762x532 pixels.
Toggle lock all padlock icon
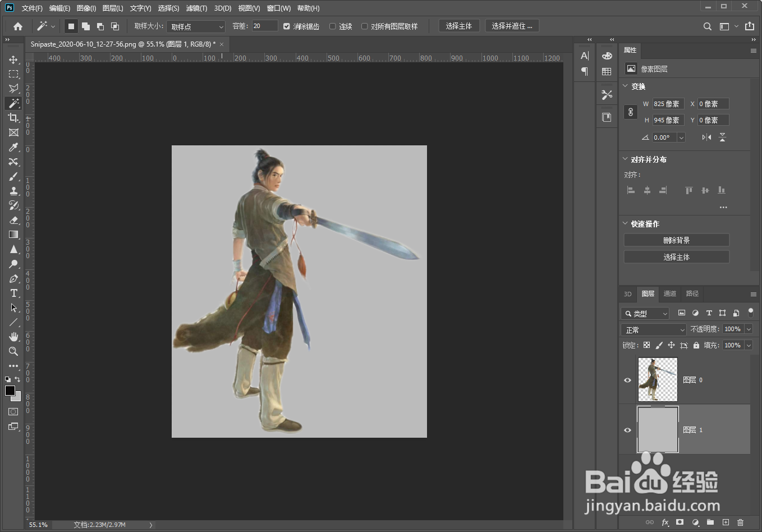pos(696,345)
